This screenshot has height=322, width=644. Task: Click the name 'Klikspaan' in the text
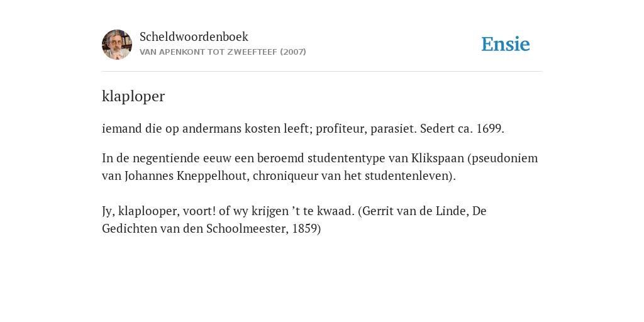[x=438, y=158]
